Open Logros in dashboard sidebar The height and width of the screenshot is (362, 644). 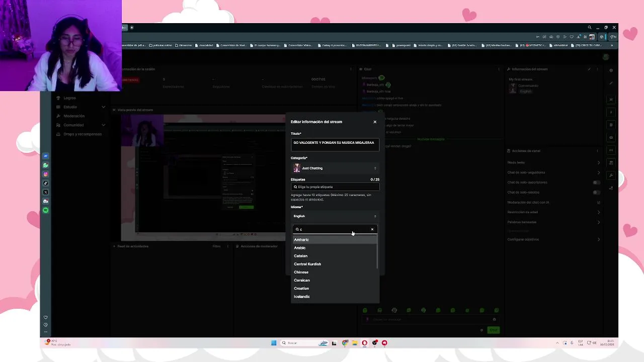pyautogui.click(x=69, y=98)
